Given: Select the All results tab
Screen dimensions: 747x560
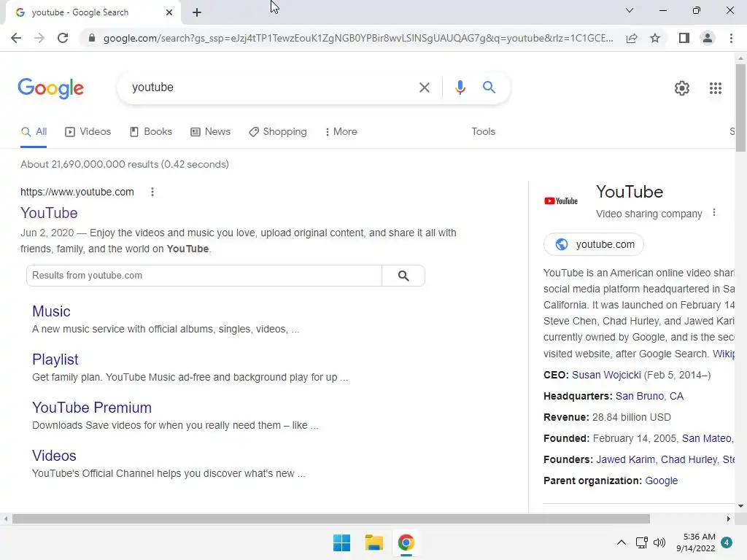Looking at the screenshot, I should click(x=34, y=132).
